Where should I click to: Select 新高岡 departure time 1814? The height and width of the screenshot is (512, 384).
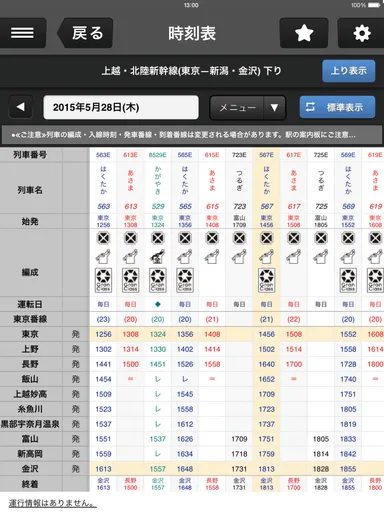(x=321, y=454)
